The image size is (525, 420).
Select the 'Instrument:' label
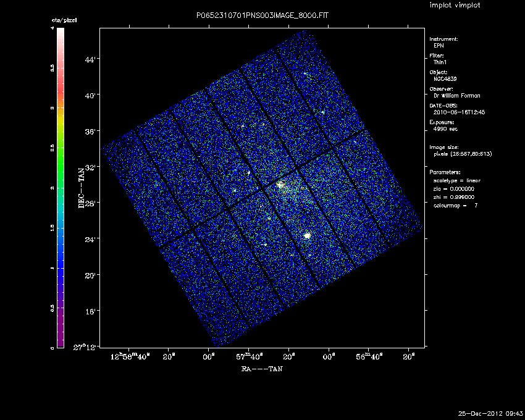[443, 39]
